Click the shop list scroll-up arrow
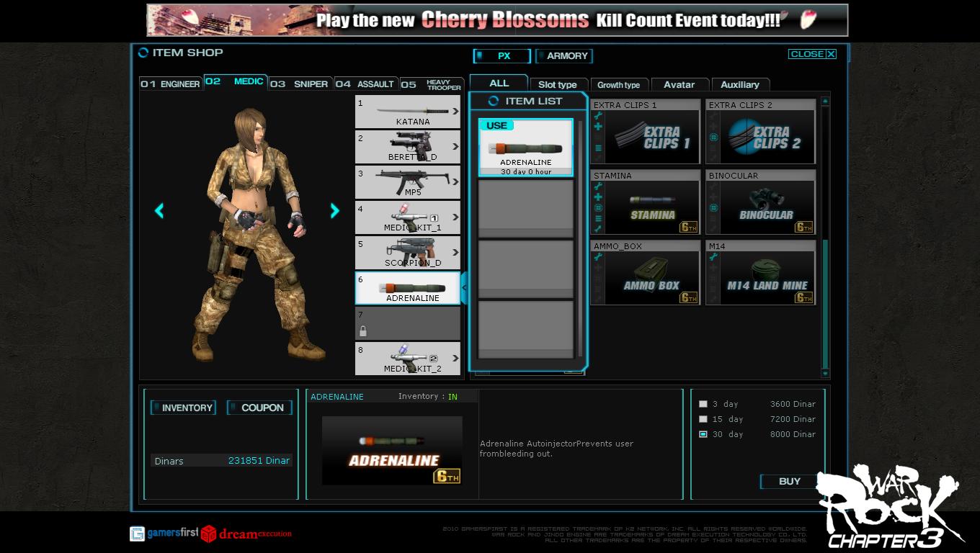Image resolution: width=980 pixels, height=553 pixels. pyautogui.click(x=825, y=102)
